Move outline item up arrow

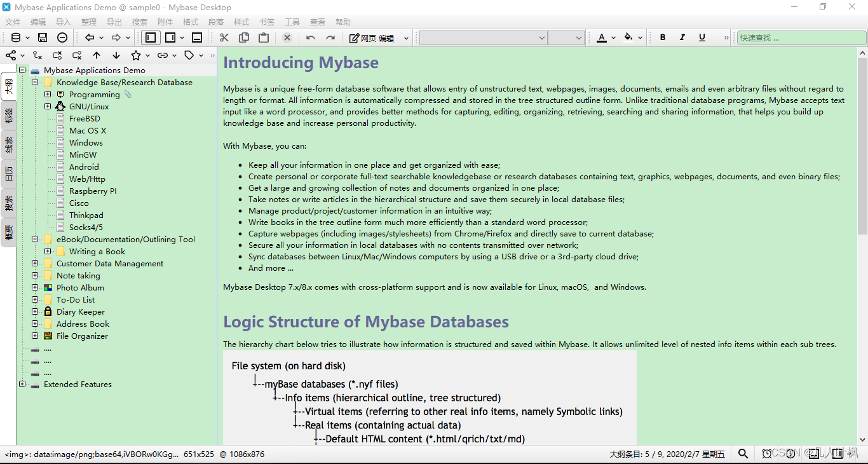tap(97, 55)
